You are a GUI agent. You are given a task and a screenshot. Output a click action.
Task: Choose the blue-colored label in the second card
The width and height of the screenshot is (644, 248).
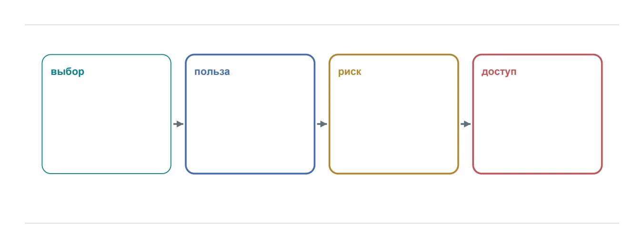(212, 72)
